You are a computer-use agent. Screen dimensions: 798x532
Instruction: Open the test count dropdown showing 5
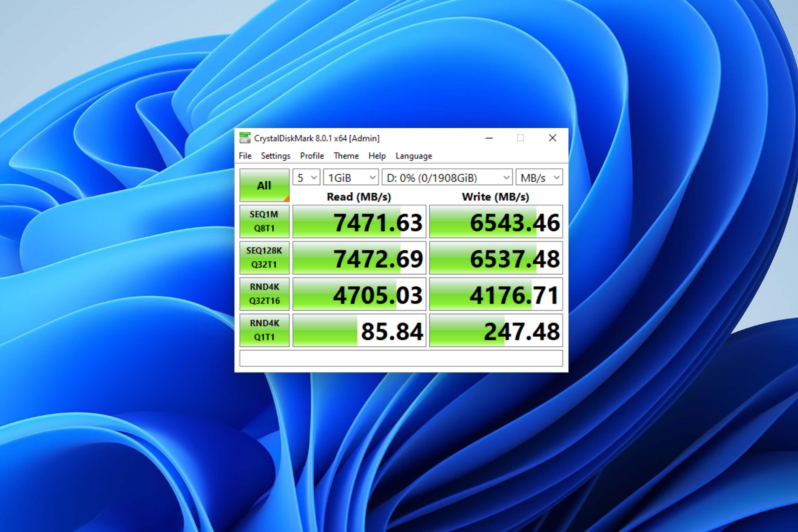pyautogui.click(x=306, y=177)
